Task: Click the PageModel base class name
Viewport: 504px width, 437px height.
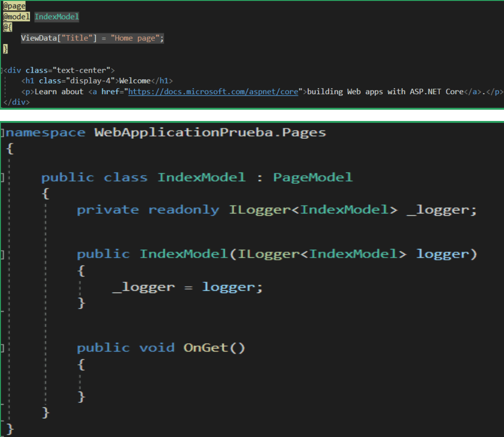Action: coord(312,177)
